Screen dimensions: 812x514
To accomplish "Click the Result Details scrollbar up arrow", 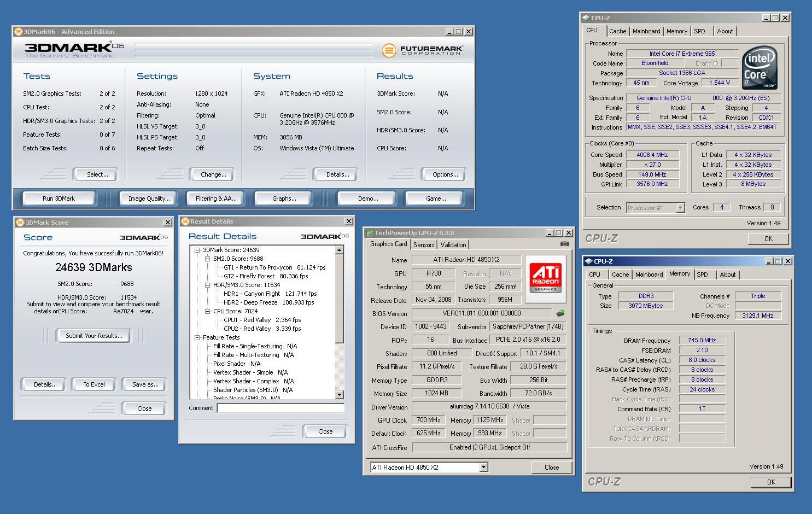I will (x=339, y=250).
